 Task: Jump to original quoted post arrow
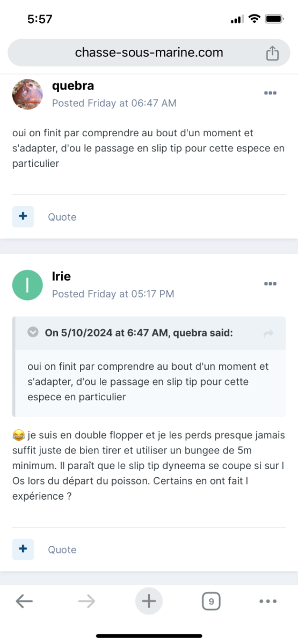coord(268,334)
